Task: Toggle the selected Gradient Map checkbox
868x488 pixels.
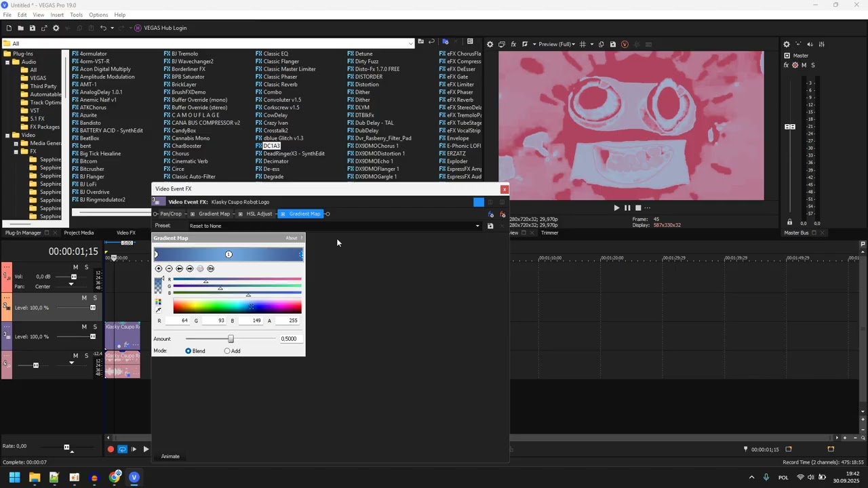Action: click(x=283, y=214)
